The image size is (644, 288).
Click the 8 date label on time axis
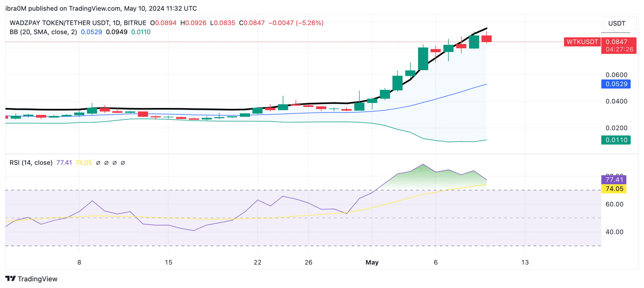pos(79,262)
